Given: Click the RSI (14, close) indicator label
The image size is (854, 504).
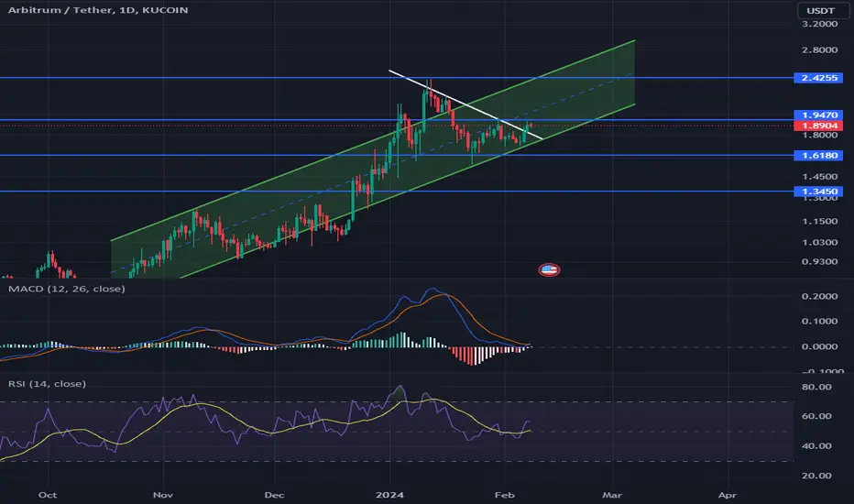Looking at the screenshot, I should coord(47,384).
